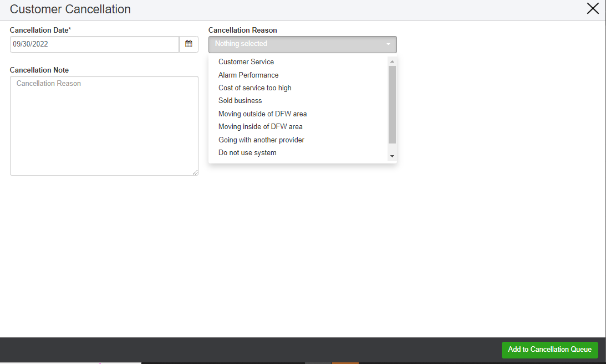Click Add to Cancellation Queue button
The width and height of the screenshot is (606, 364).
pos(549,350)
